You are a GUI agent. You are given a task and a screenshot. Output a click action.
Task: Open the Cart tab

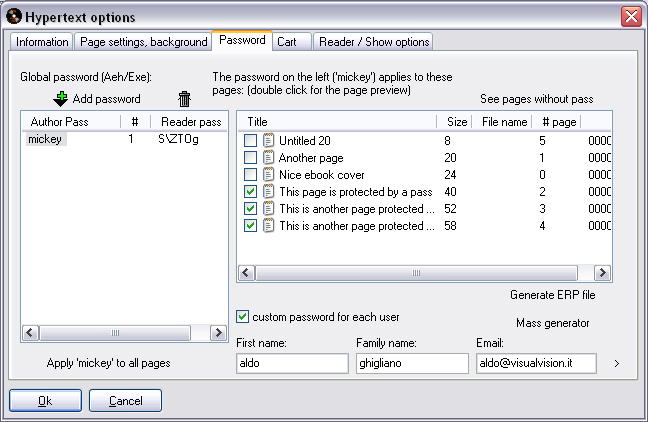click(286, 42)
